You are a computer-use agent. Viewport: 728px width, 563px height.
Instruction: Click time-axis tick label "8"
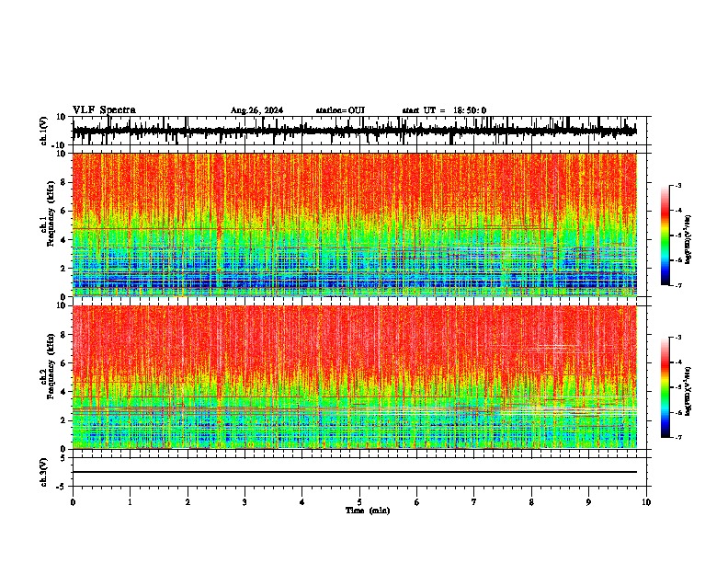point(531,502)
